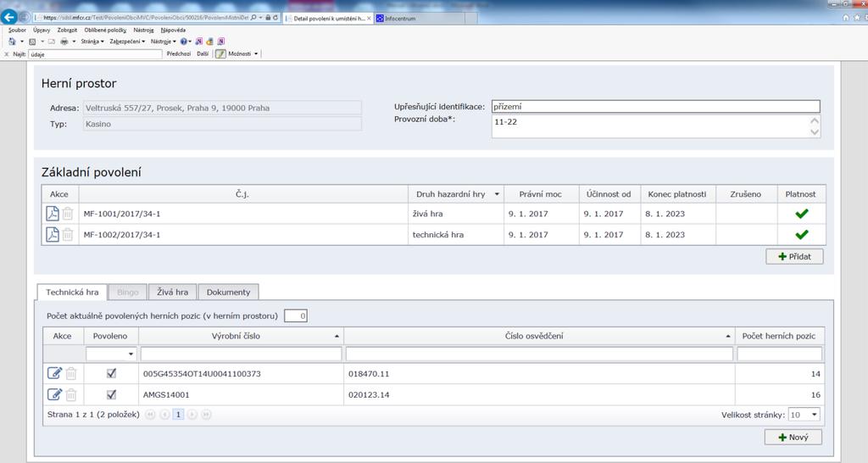This screenshot has height=463, width=868.
Task: Open the PDF for MF-1002/2017/34-1
Action: [x=53, y=234]
